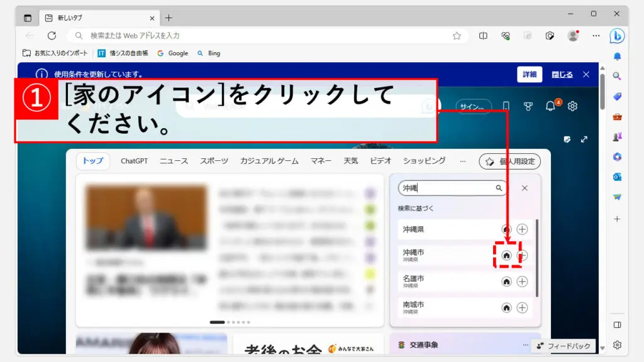Open 個人用設定 personalization button

tap(509, 162)
